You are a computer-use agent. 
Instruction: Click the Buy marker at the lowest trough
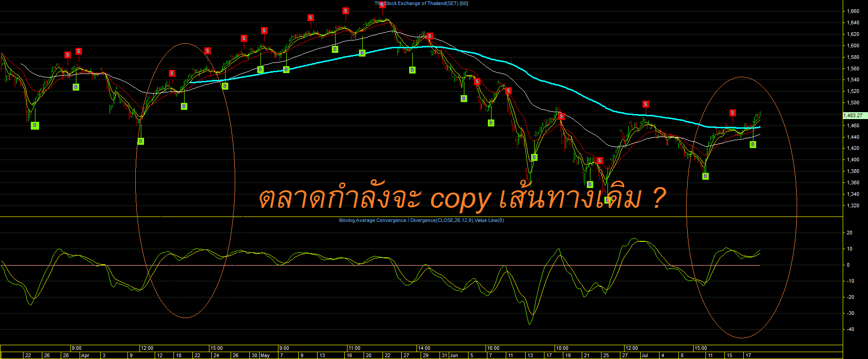click(608, 200)
